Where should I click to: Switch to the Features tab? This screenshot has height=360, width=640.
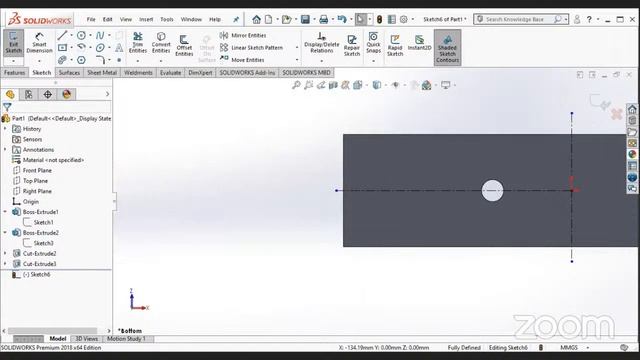coord(15,73)
